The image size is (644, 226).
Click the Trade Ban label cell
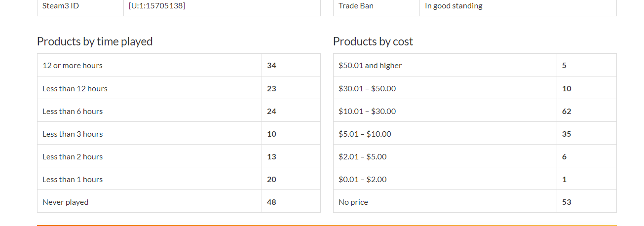[x=356, y=6]
